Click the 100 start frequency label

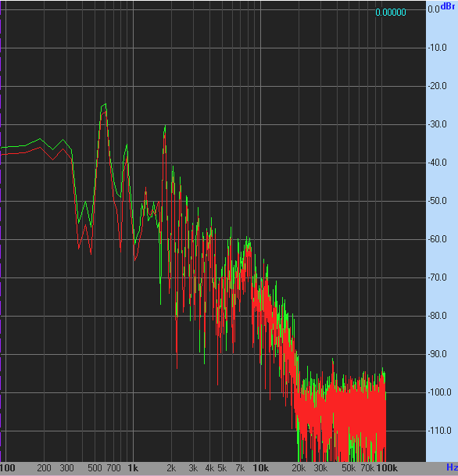pyautogui.click(x=8, y=468)
